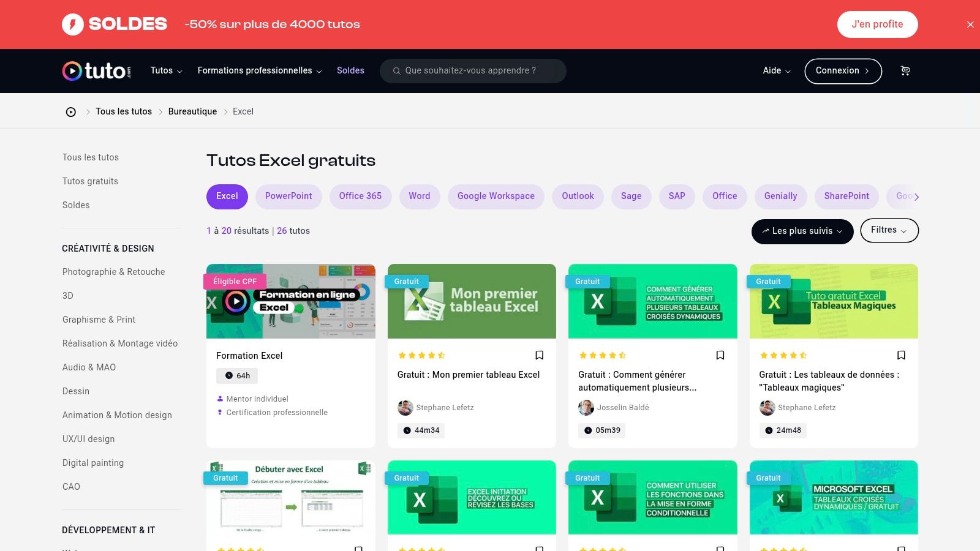Screen dimensions: 980x551
Task: Open the Dessin category
Action: point(76,391)
